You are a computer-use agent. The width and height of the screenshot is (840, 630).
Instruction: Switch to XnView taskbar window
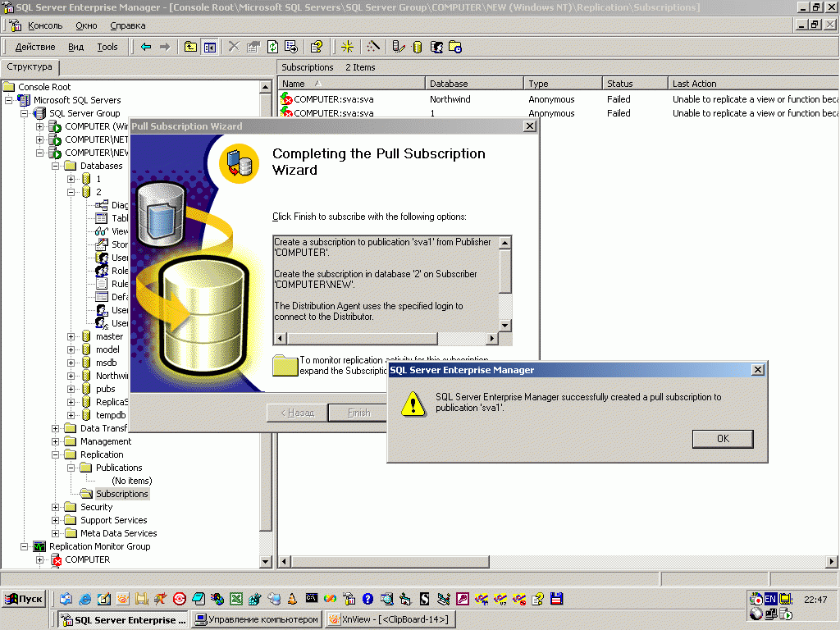tap(390, 619)
